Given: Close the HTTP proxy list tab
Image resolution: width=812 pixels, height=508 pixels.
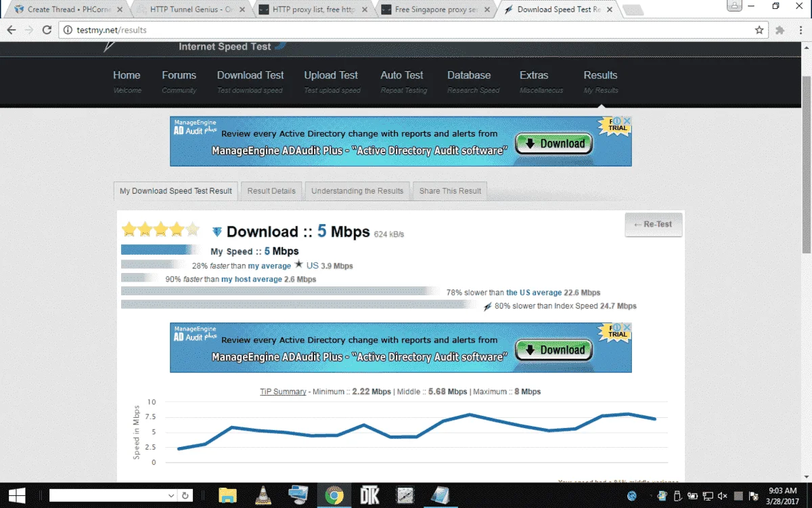Looking at the screenshot, I should 366,9.
